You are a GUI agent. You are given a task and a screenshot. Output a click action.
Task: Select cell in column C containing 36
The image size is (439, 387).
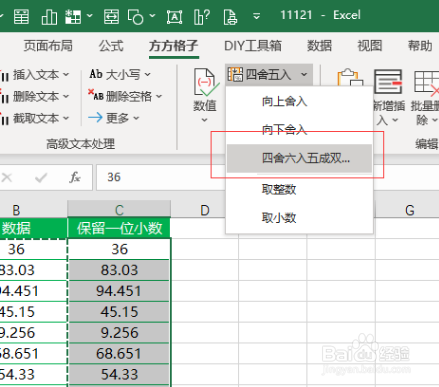click(x=119, y=249)
